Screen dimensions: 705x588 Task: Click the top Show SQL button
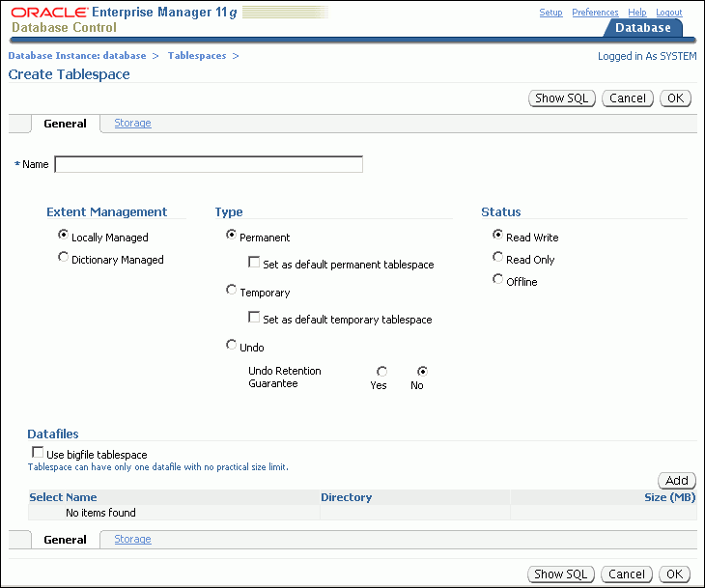pos(562,98)
